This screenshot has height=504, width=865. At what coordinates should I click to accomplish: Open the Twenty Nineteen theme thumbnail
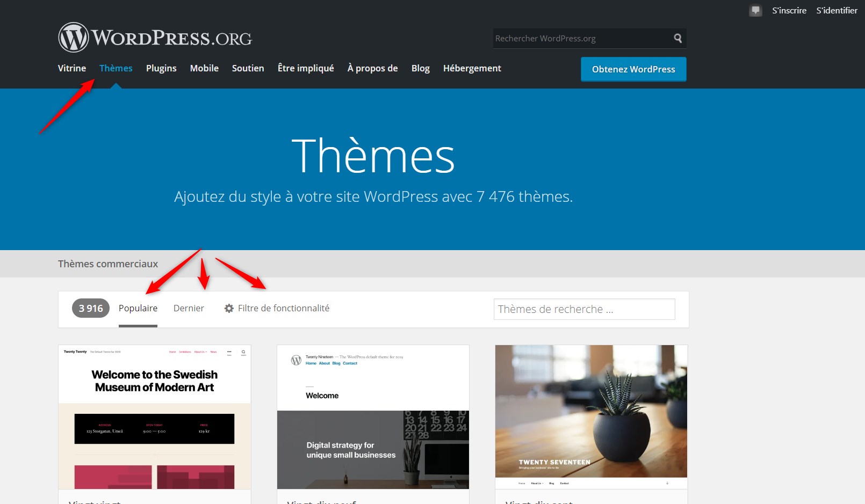[373, 417]
